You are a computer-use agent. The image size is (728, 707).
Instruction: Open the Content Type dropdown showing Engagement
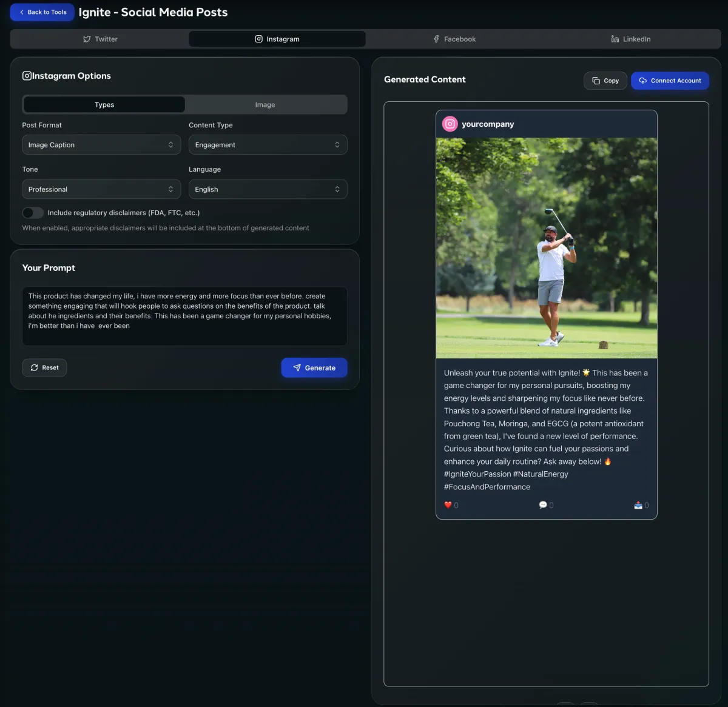point(268,145)
